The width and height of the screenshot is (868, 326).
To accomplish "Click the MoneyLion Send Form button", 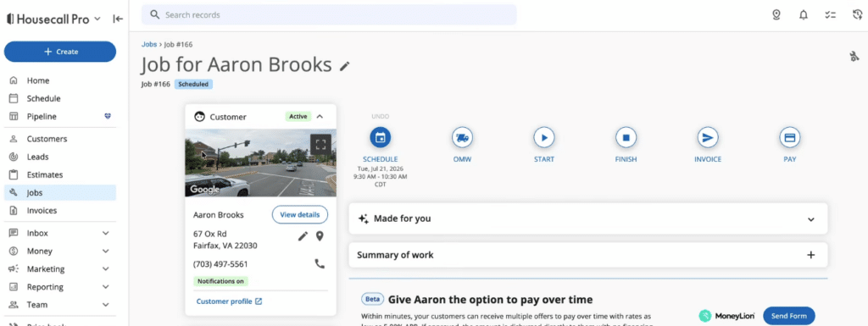I will [789, 316].
